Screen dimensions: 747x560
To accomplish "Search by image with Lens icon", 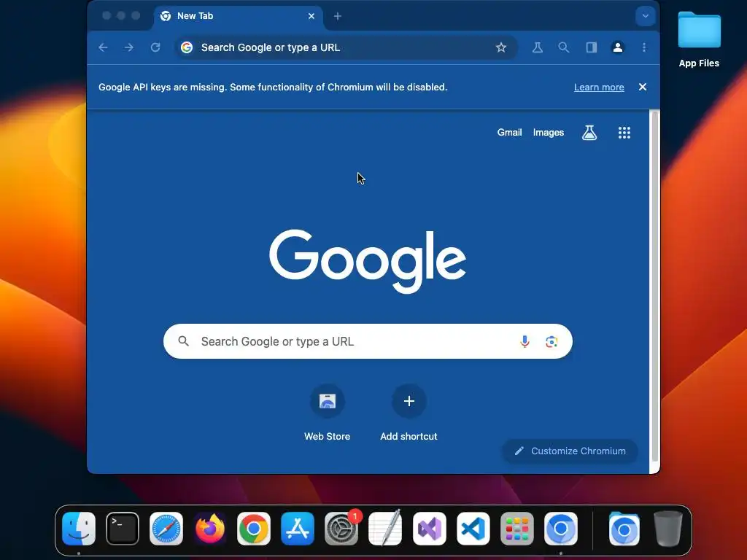I will pyautogui.click(x=551, y=341).
